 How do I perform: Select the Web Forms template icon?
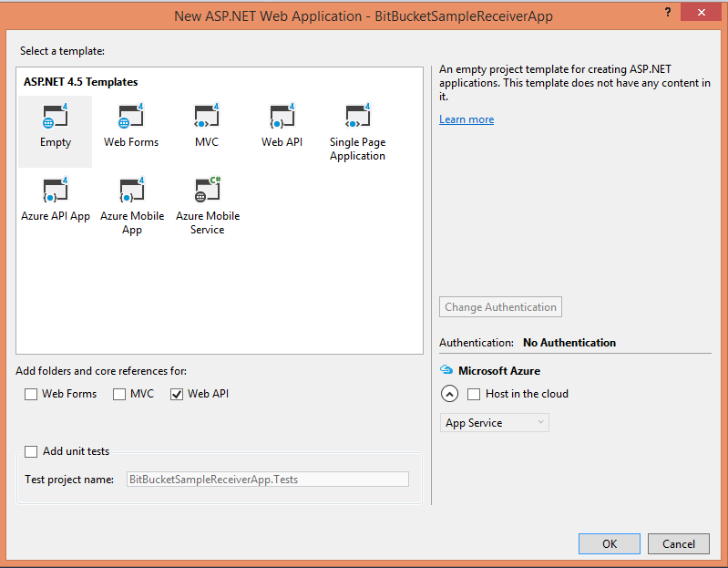(x=131, y=116)
